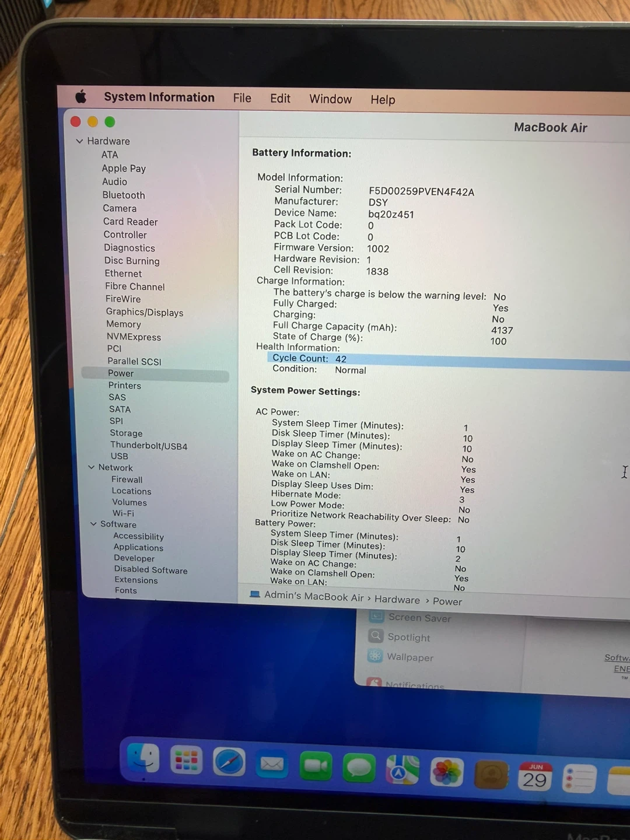The height and width of the screenshot is (840, 630).
Task: Select Power in the sidebar
Action: [155, 373]
